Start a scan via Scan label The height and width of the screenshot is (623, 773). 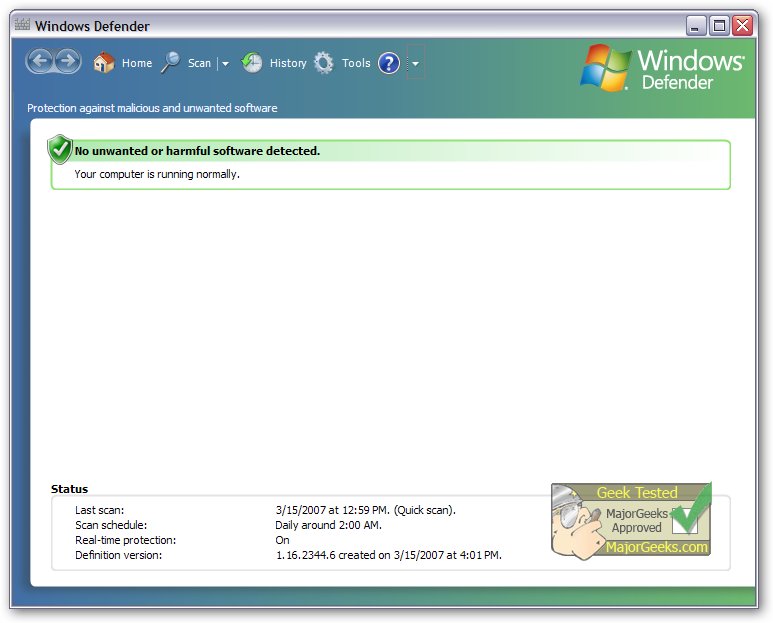pos(199,63)
